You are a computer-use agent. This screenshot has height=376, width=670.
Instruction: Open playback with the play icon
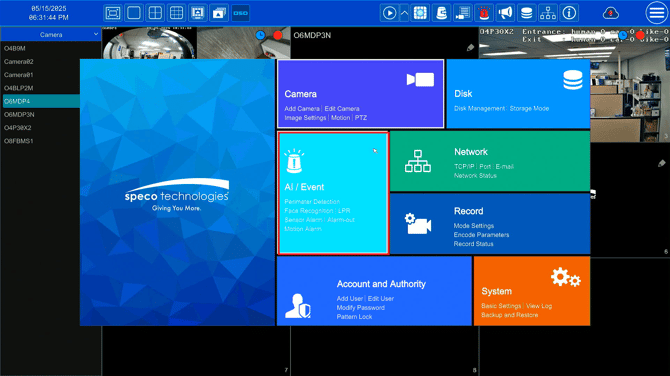(389, 13)
